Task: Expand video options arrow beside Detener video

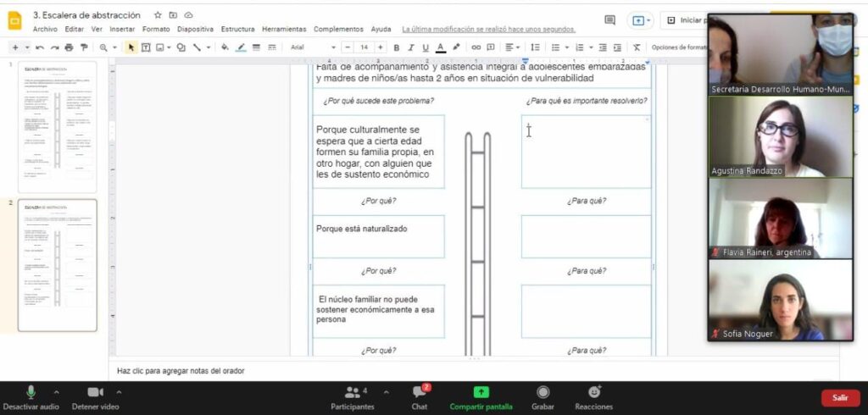Action: pos(119,392)
